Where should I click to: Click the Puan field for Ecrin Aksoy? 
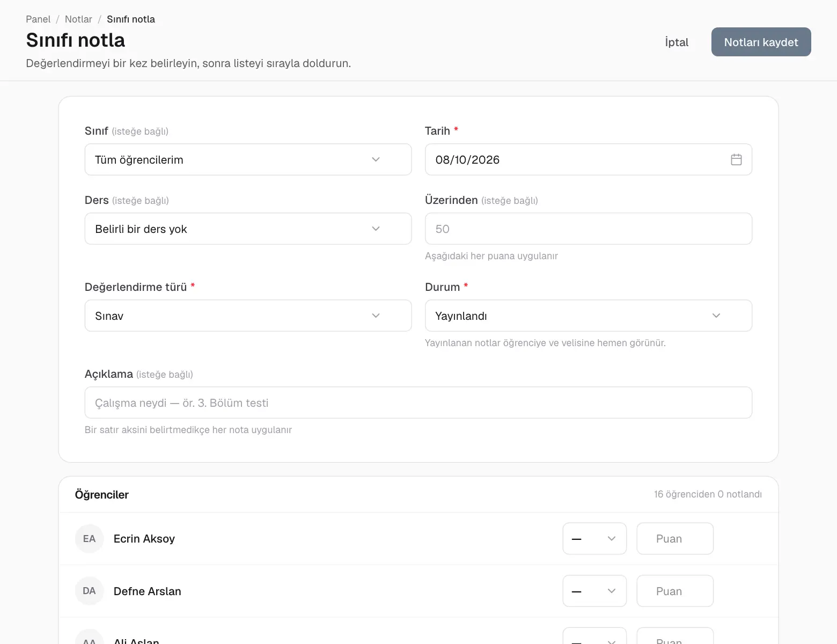(x=675, y=538)
